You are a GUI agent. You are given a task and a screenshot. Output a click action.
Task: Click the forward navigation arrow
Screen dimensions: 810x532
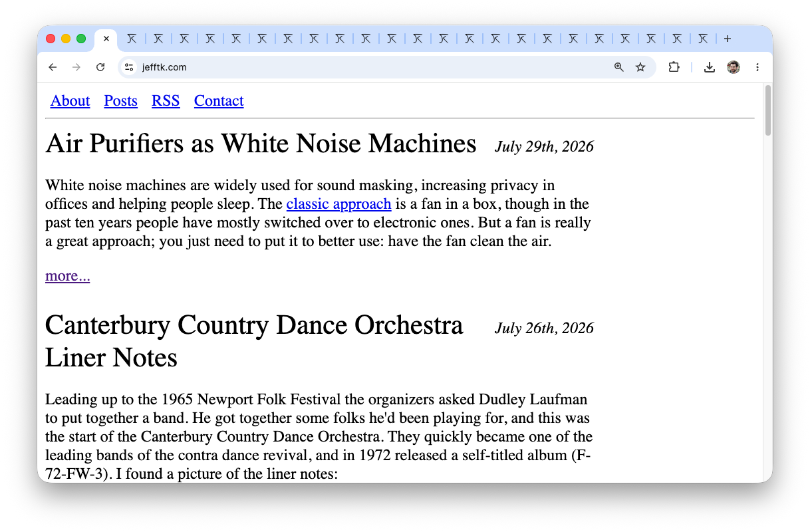[x=76, y=67]
